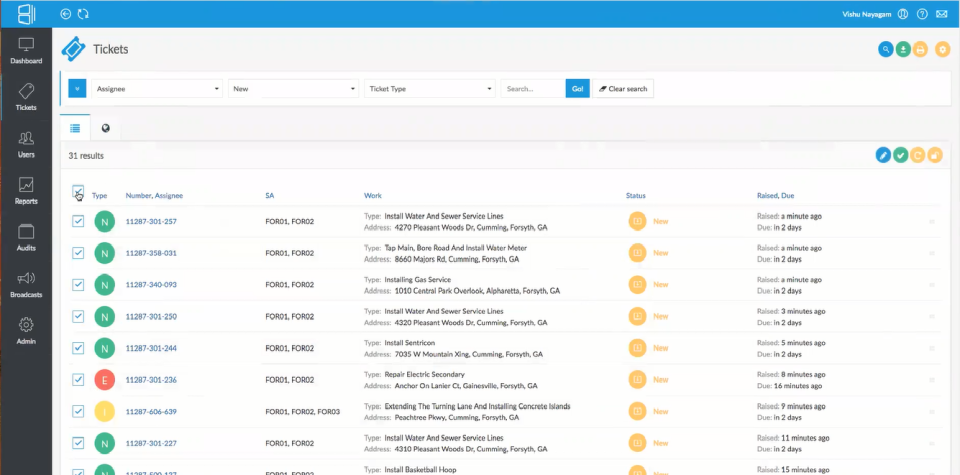Sort by the Type column header
Image resolution: width=960 pixels, height=475 pixels.
(100, 196)
